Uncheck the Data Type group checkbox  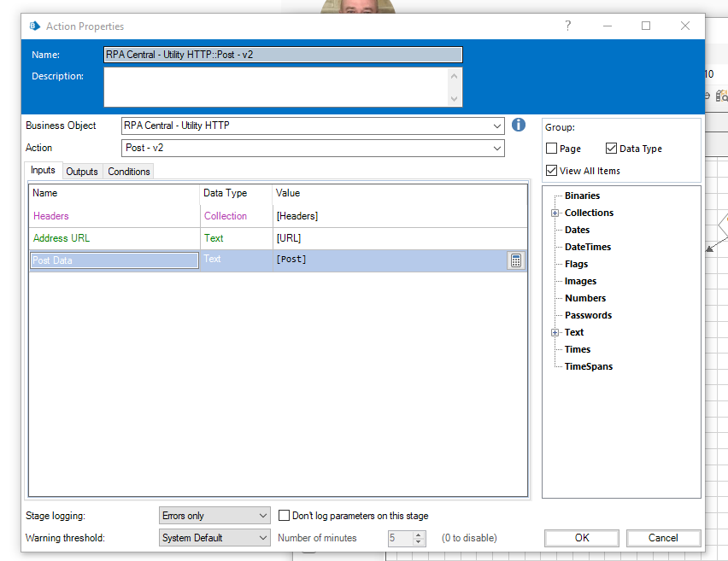tap(611, 149)
